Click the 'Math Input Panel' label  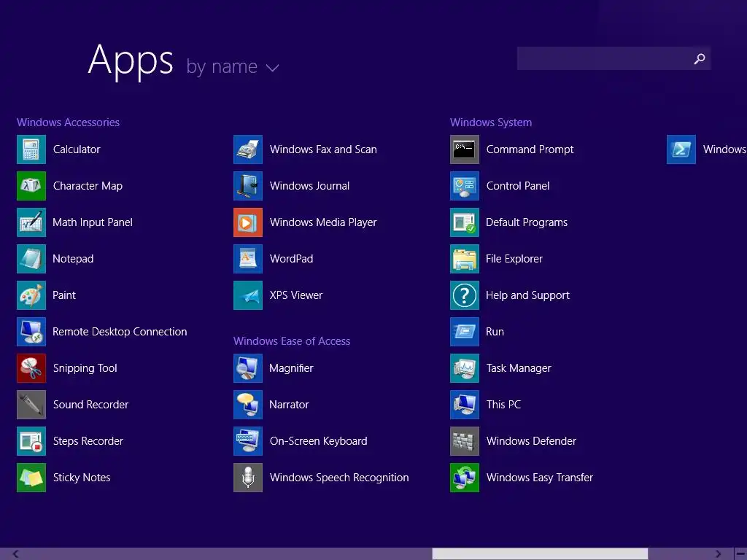[x=93, y=222]
